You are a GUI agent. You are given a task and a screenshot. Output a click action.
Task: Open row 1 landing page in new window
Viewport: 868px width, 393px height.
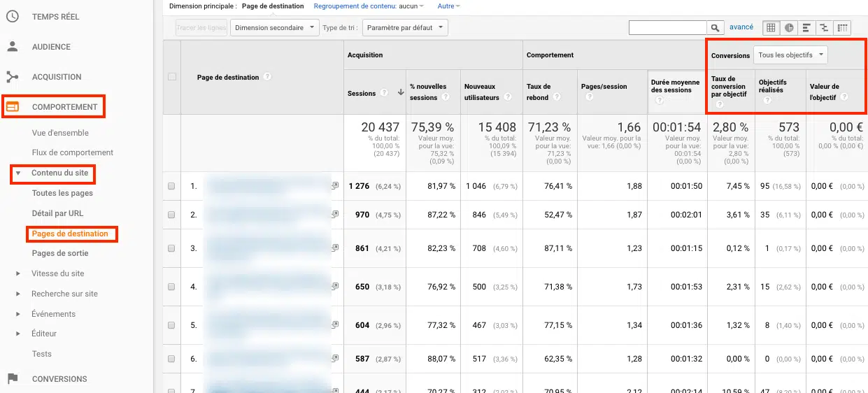335,186
